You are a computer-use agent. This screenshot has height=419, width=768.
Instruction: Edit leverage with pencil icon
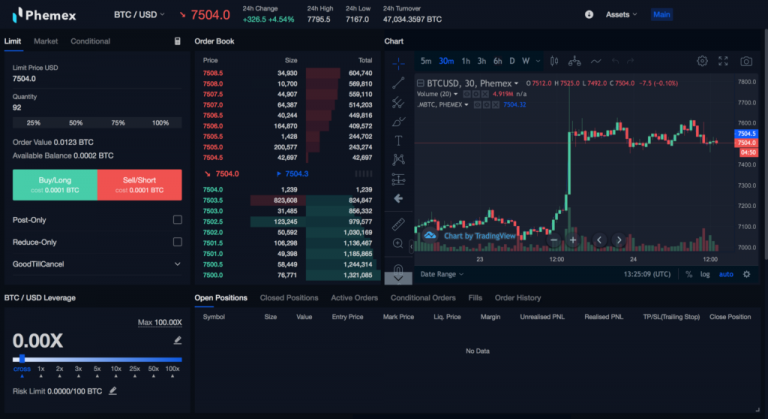[x=177, y=340]
